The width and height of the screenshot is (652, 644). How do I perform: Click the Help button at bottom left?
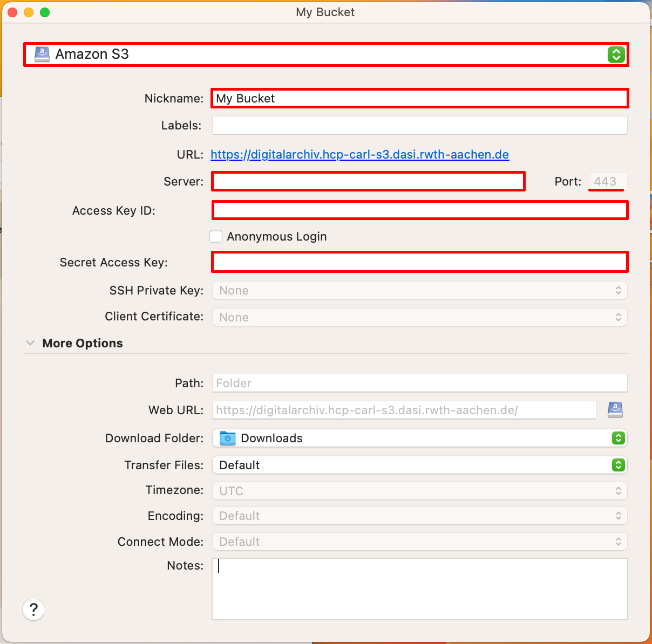tap(33, 609)
